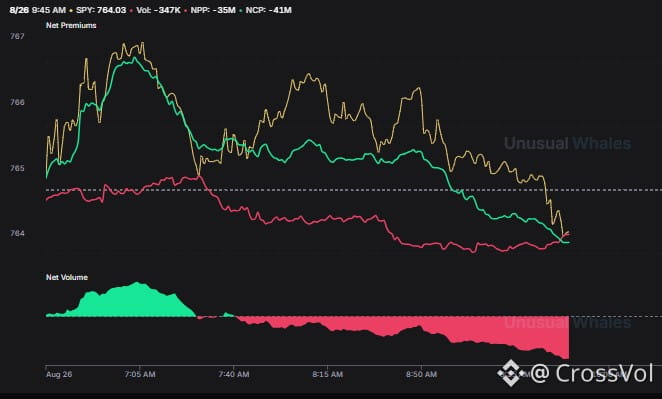Image resolution: width=662 pixels, height=399 pixels.
Task: Click the 764 price axis label
Action: point(17,233)
